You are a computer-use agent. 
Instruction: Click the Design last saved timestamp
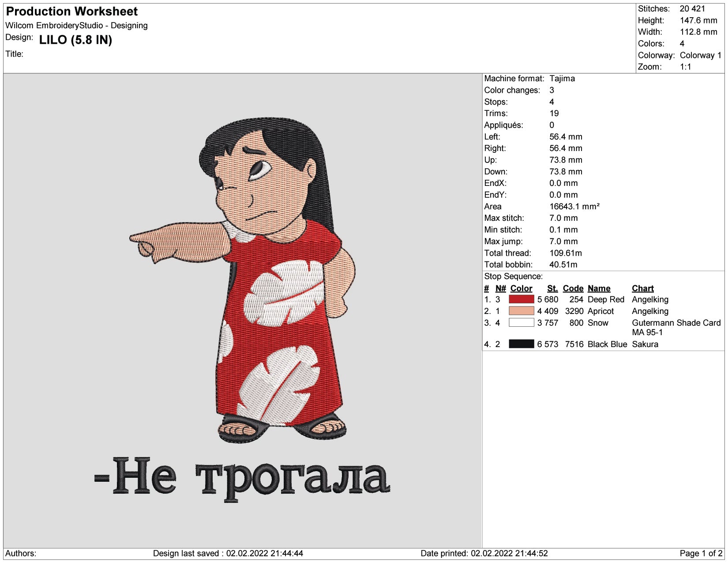(228, 553)
